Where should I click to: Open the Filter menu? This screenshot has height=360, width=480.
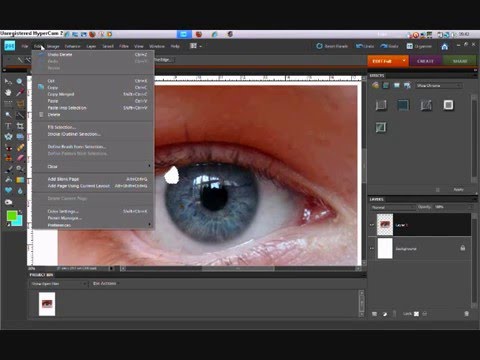point(124,46)
